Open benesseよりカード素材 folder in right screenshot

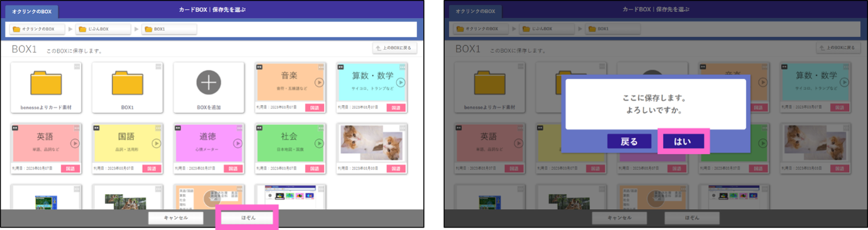click(490, 87)
